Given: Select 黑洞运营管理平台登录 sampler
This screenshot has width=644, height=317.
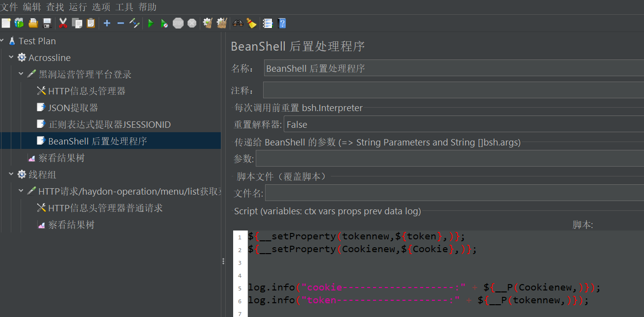Looking at the screenshot, I should pos(85,74).
